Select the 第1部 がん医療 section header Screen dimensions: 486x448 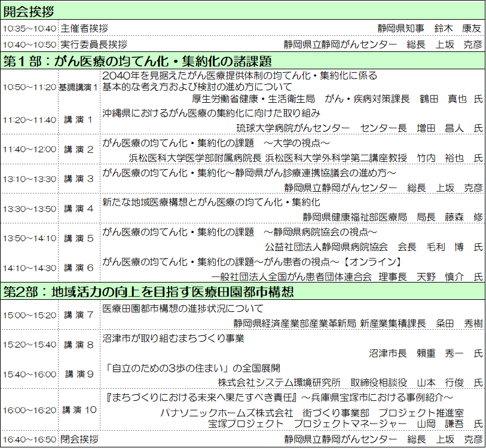(x=137, y=61)
